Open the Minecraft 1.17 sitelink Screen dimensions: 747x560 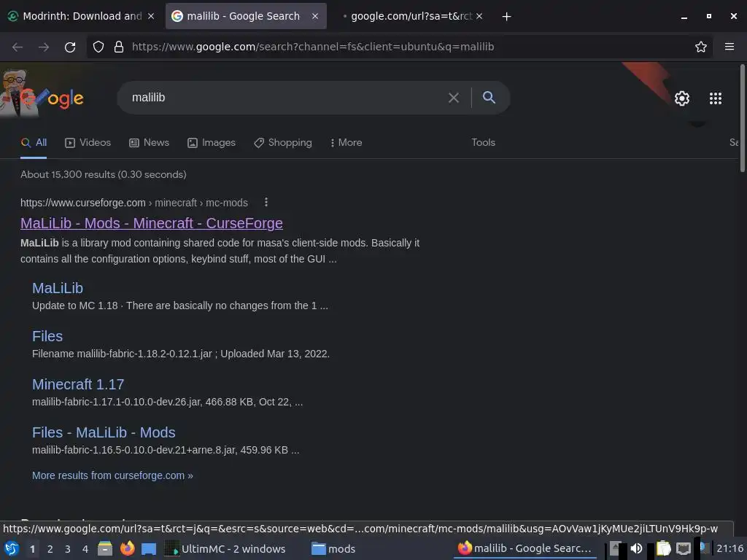(78, 385)
